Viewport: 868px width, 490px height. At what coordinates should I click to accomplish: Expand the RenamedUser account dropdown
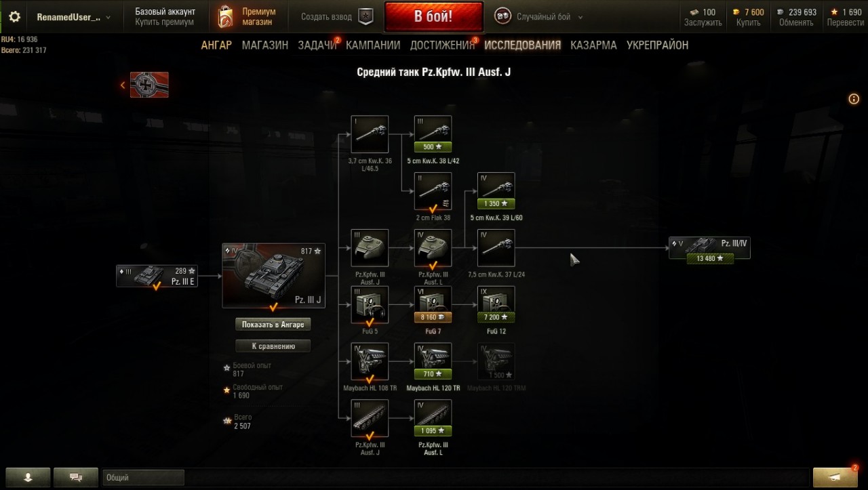(73, 17)
